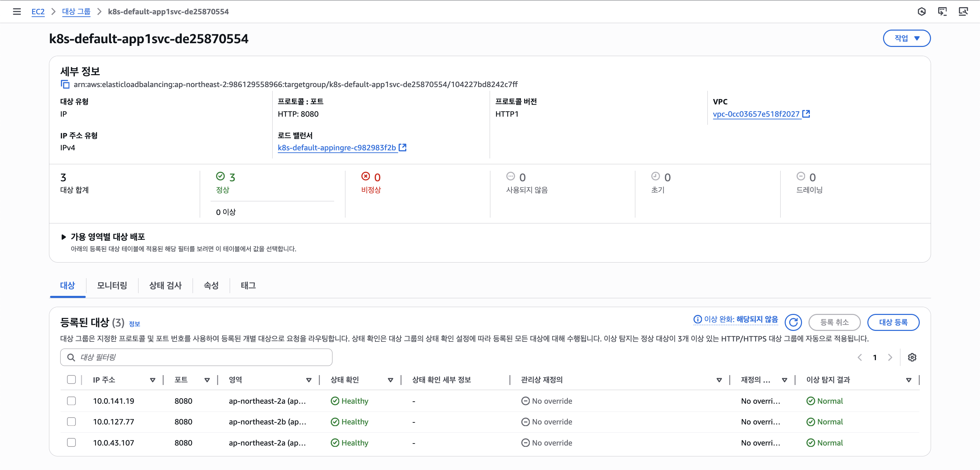Expand 가용 영역별 대상 배포 section
This screenshot has width=980, height=470.
click(x=64, y=236)
